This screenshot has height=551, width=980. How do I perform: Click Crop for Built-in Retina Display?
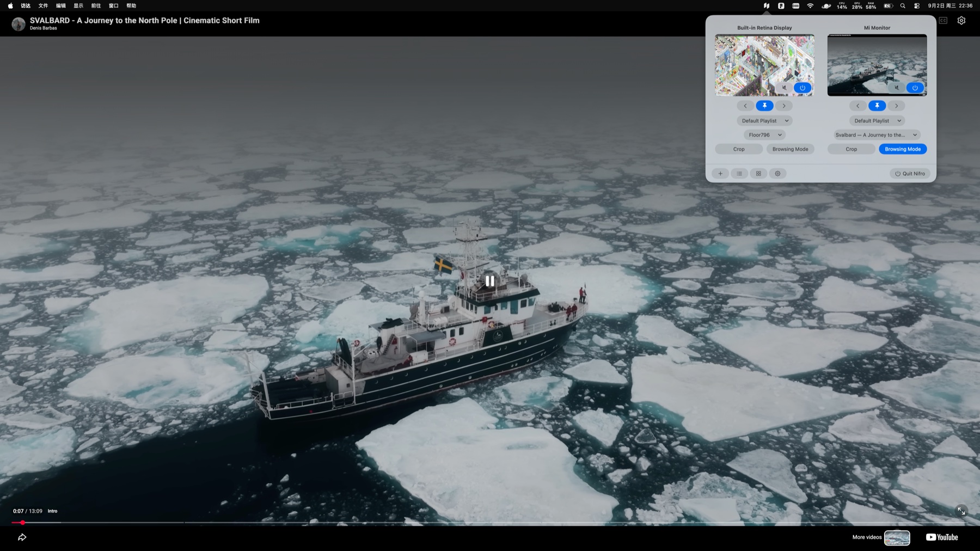click(739, 149)
